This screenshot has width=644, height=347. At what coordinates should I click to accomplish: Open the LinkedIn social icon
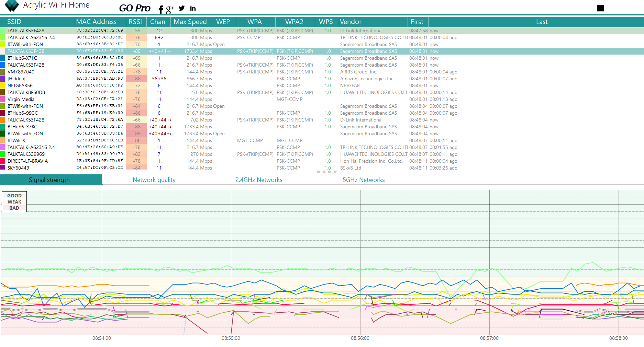(193, 8)
